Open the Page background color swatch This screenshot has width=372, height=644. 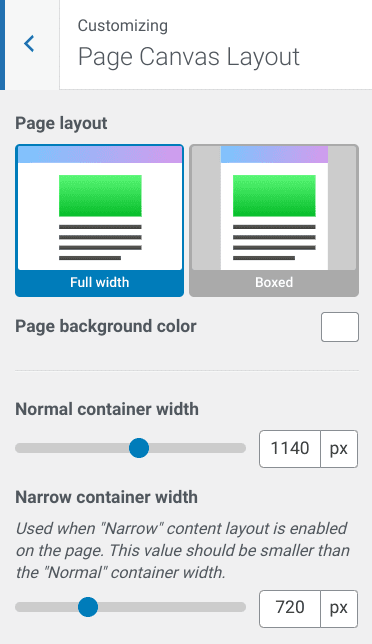pyautogui.click(x=340, y=327)
